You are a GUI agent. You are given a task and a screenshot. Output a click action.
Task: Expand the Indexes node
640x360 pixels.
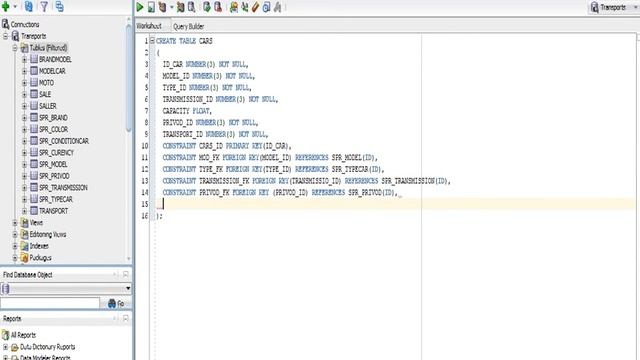[x=15, y=246]
